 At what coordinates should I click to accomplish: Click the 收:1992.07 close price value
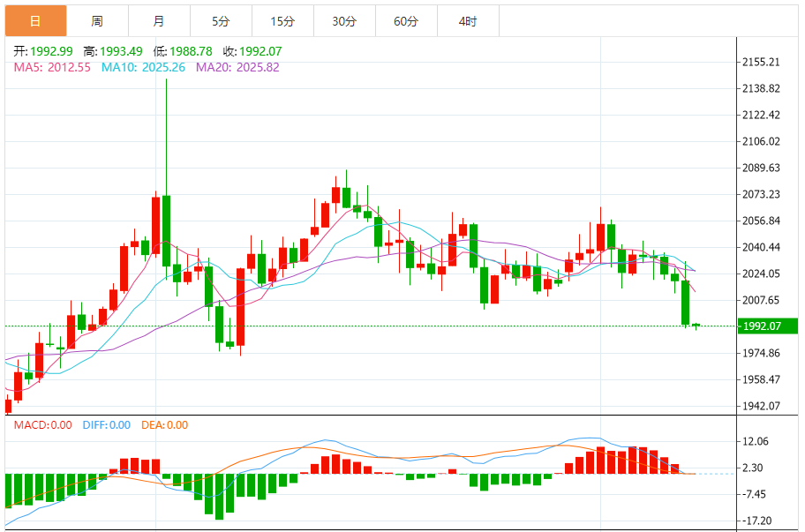tap(252, 51)
